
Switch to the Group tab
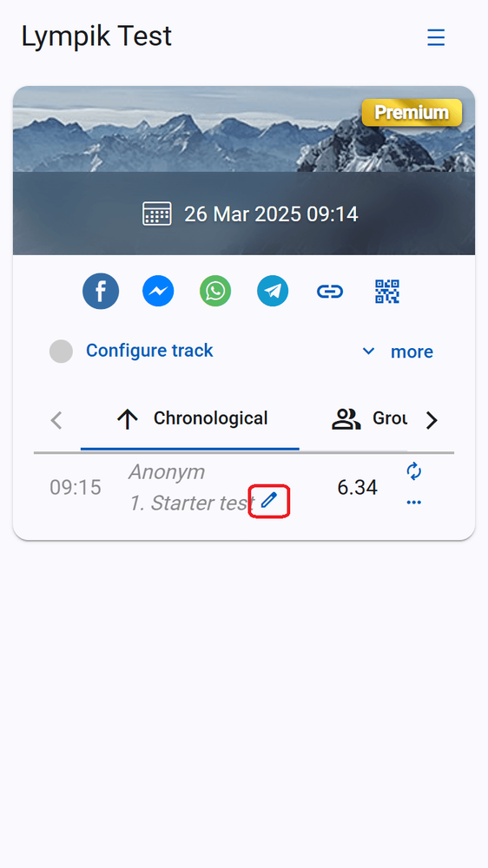pos(369,419)
